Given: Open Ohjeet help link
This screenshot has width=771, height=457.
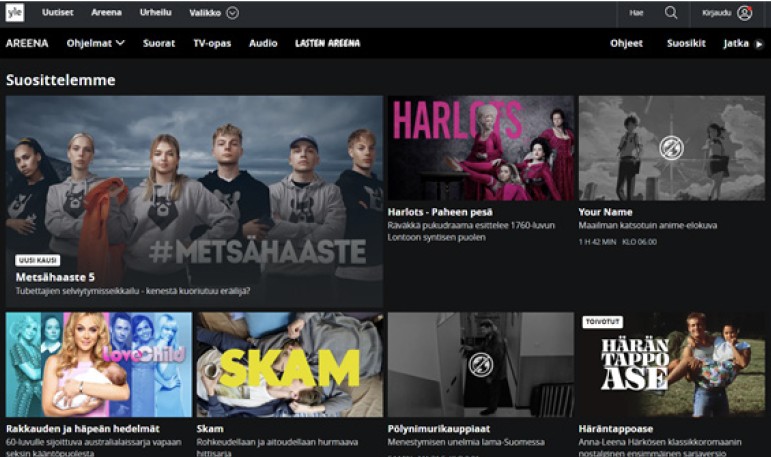Looking at the screenshot, I should pyautogui.click(x=626, y=43).
